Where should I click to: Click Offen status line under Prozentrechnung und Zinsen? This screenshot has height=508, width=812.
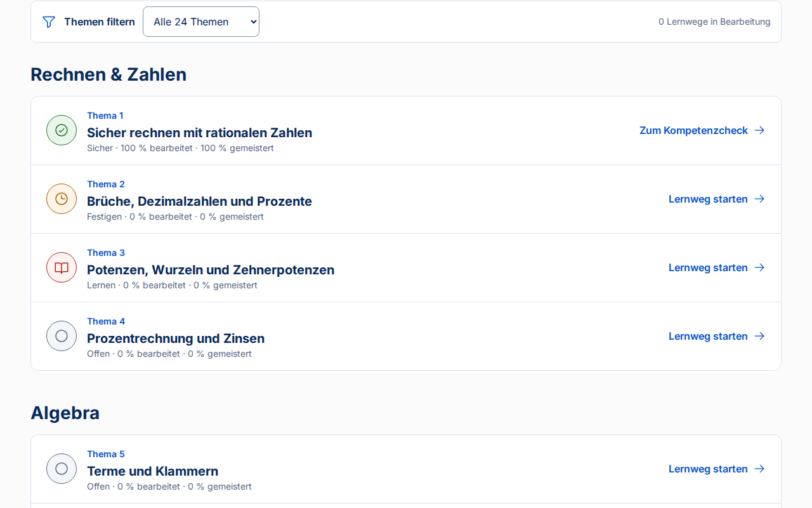click(169, 354)
